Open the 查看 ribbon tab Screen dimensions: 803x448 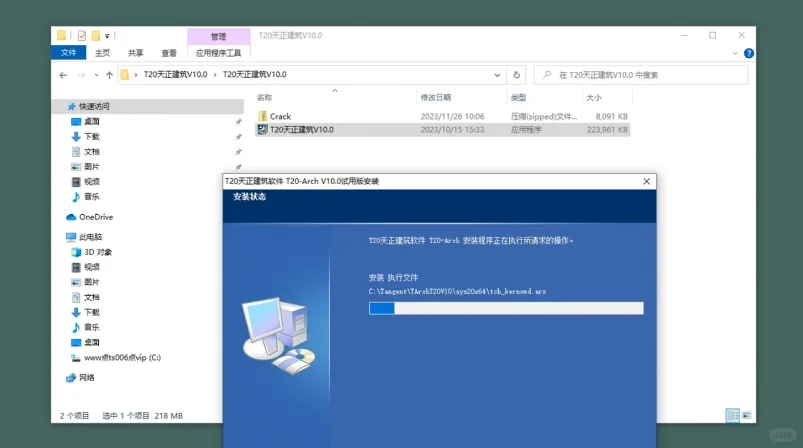(169, 53)
